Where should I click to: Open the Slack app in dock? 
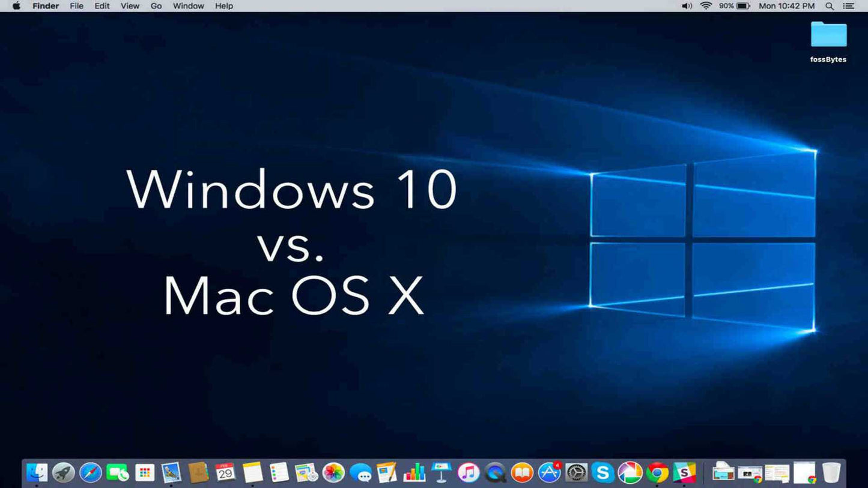(x=684, y=472)
